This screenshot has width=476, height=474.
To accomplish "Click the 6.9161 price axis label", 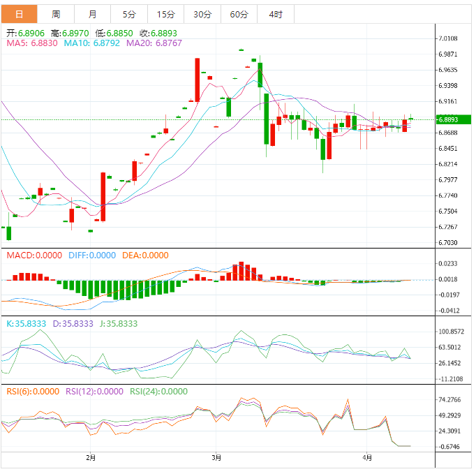I will [448, 101].
